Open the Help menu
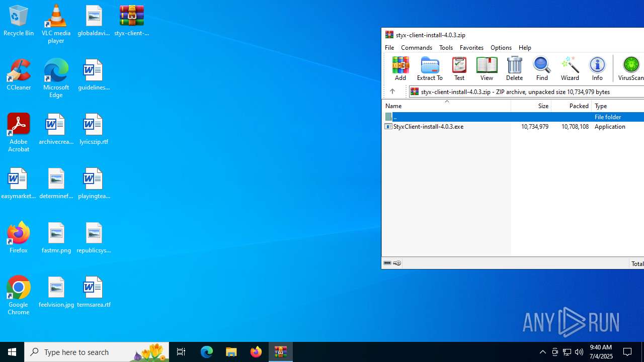Viewport: 644px width, 362px height. 525,47
